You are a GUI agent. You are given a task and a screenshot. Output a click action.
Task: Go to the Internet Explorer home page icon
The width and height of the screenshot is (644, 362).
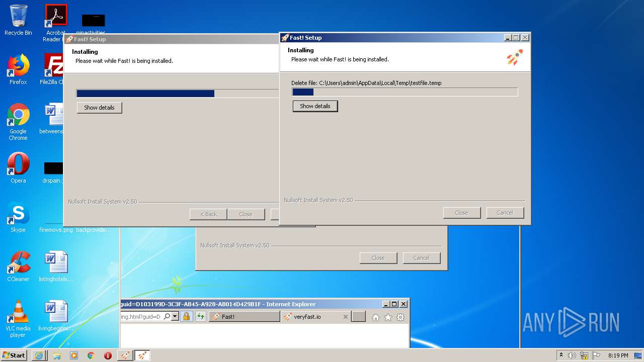(x=376, y=317)
